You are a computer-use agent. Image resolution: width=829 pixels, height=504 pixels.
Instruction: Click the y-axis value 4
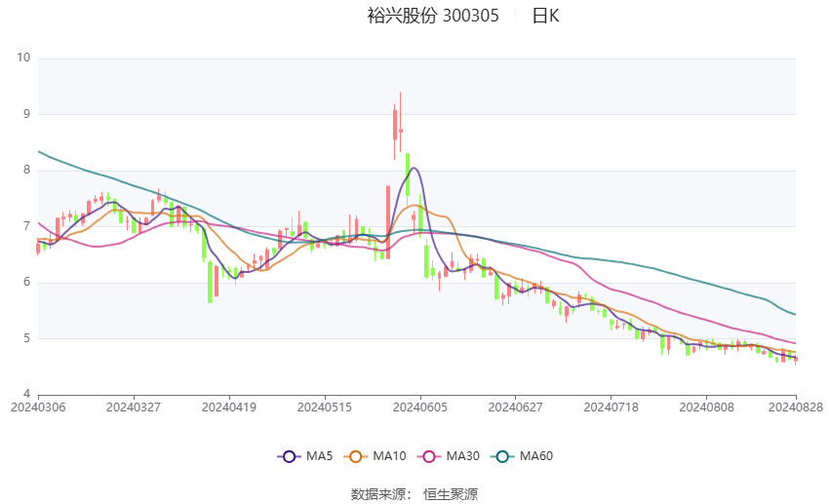[27, 394]
